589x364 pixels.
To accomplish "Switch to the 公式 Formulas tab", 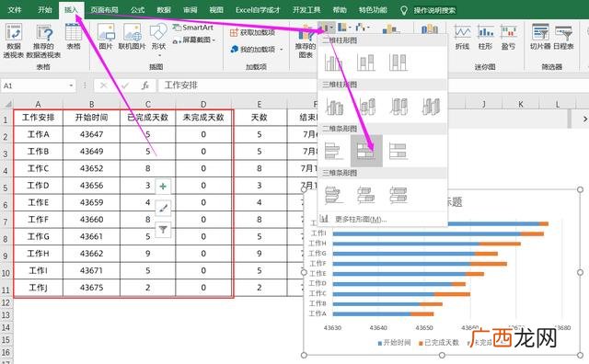I will pos(137,10).
